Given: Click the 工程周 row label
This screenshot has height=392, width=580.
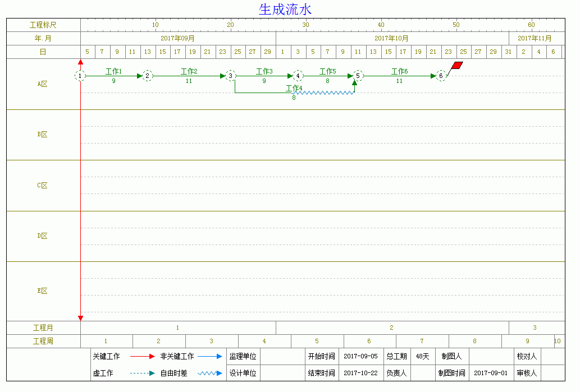Looking at the screenshot, I should [x=43, y=341].
